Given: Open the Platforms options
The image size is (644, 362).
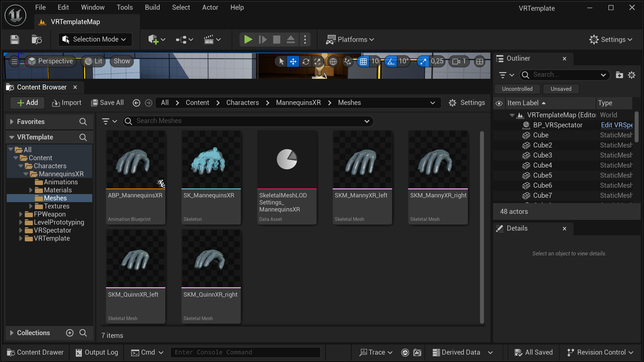Looking at the screenshot, I should tap(350, 39).
